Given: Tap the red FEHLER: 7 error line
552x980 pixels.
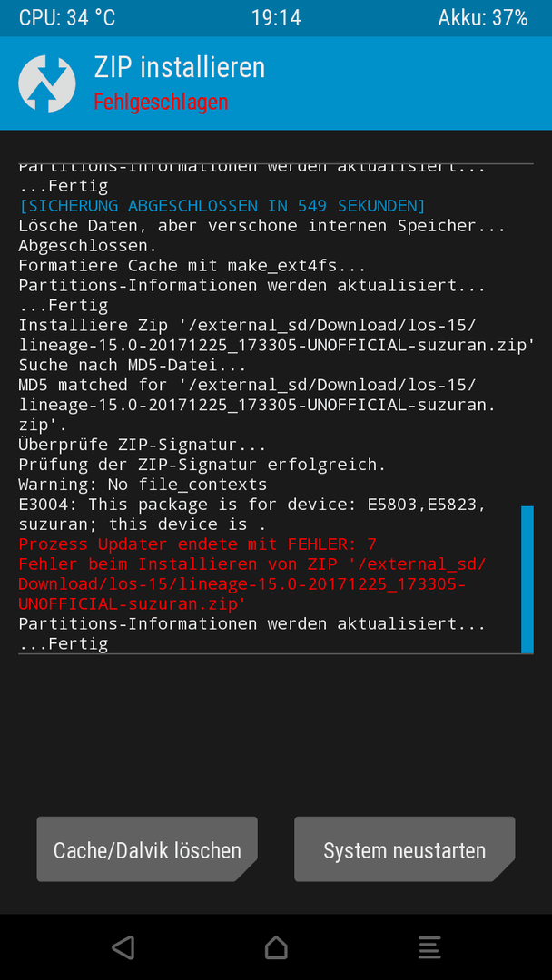Looking at the screenshot, I should (x=198, y=544).
